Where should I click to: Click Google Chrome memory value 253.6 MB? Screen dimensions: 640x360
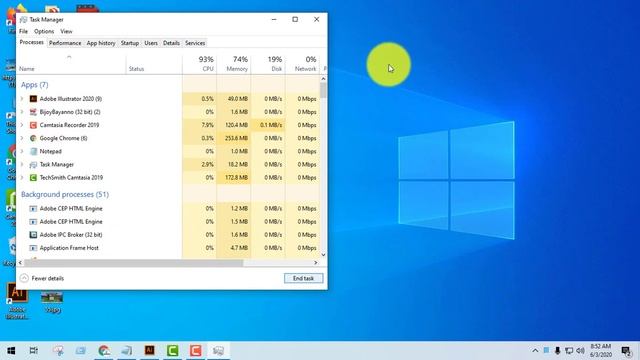pos(236,138)
